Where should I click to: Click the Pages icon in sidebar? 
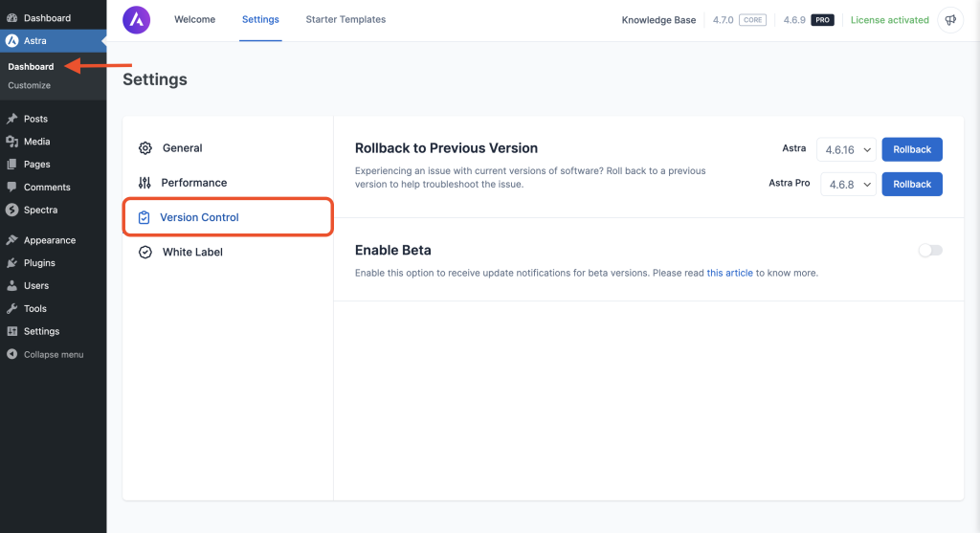pos(11,165)
